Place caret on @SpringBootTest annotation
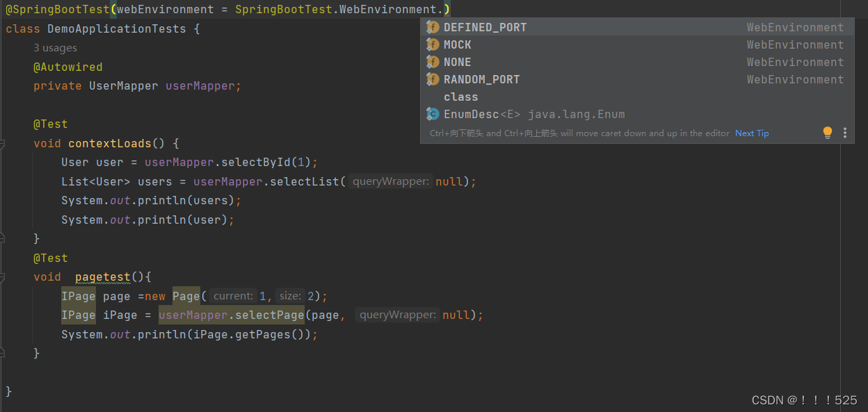Viewport: 868px width, 412px height. pyautogui.click(x=58, y=10)
